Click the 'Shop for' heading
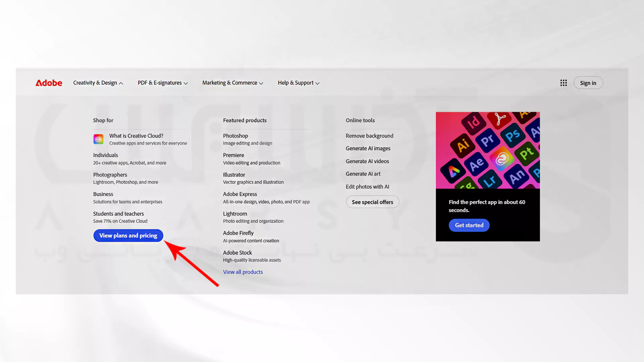644x362 pixels. pos(103,120)
